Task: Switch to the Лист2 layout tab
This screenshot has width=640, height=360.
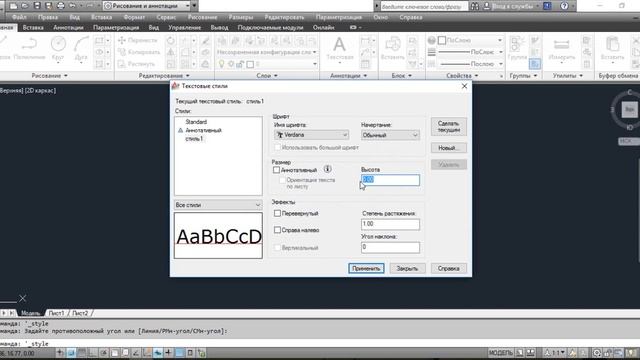Action: tap(80, 313)
